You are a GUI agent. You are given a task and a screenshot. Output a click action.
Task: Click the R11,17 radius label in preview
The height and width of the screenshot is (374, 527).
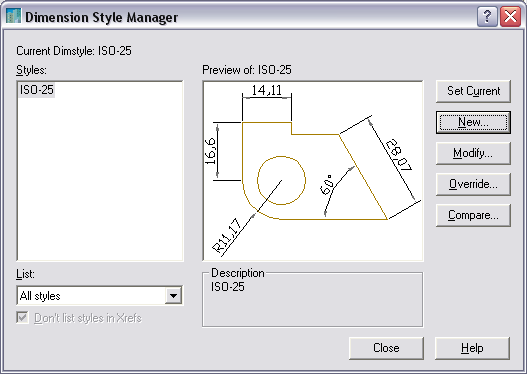pyautogui.click(x=227, y=236)
